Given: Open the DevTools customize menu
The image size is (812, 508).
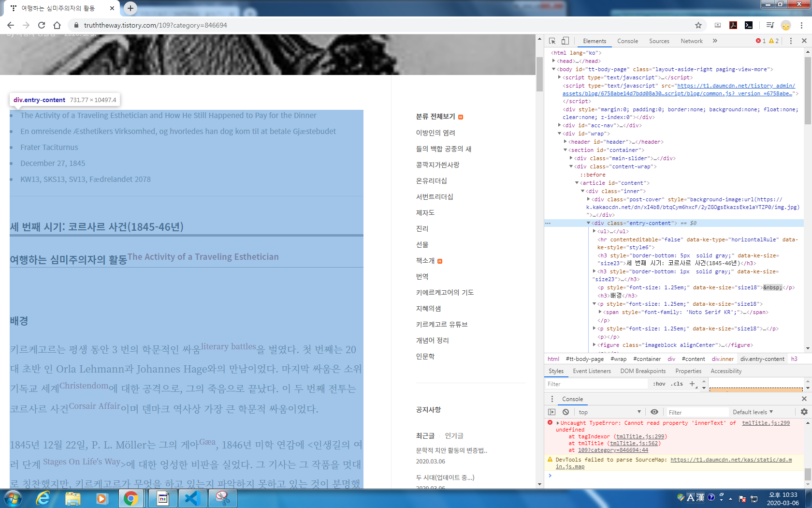Looking at the screenshot, I should (x=791, y=41).
